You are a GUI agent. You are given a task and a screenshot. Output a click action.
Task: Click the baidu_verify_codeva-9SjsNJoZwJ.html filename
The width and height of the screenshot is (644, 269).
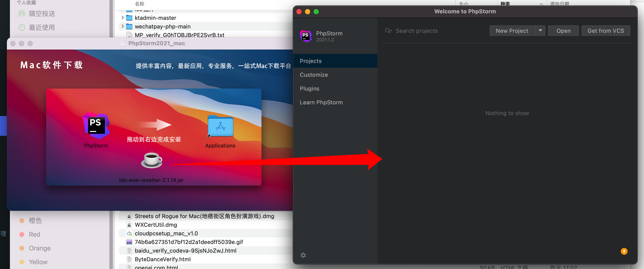185,250
